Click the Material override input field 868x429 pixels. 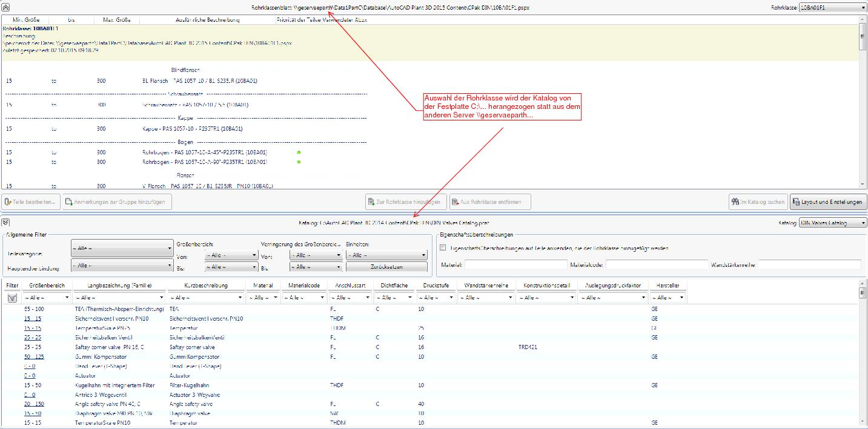point(516,264)
